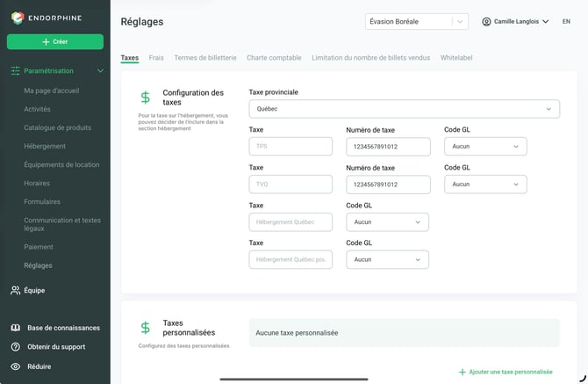Click the user avatar icon beside Camille Langlois

pyautogui.click(x=486, y=21)
